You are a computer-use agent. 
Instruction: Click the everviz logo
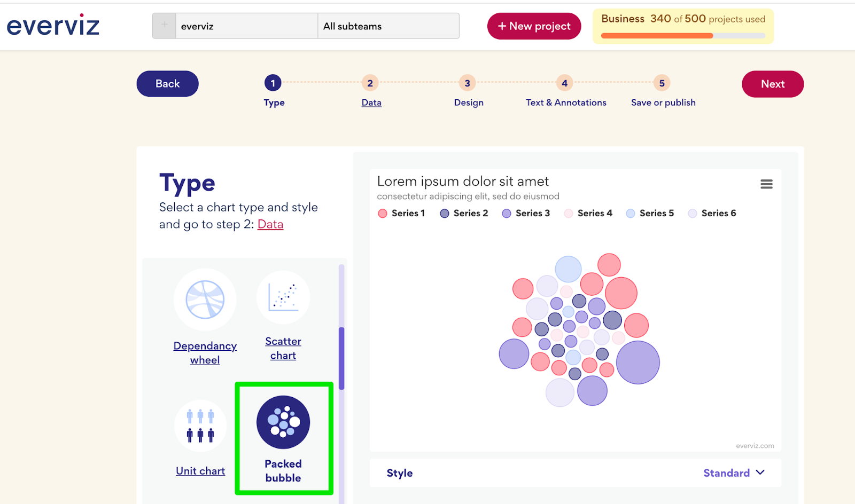[x=53, y=25]
